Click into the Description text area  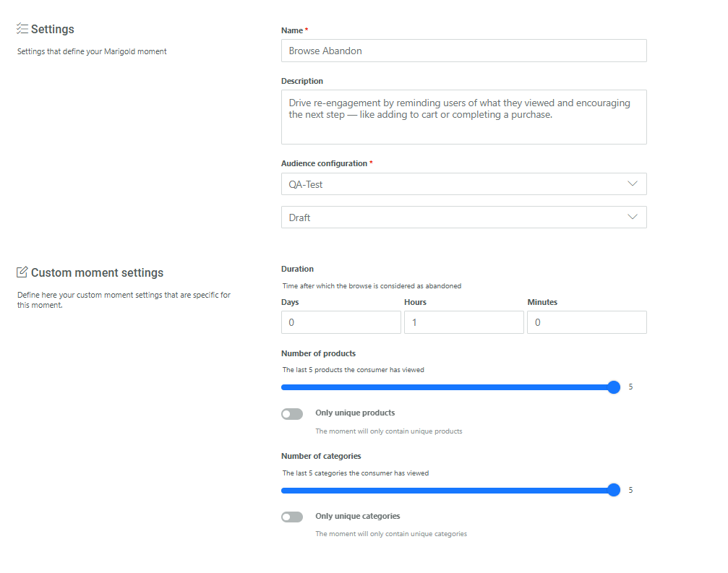click(x=463, y=117)
